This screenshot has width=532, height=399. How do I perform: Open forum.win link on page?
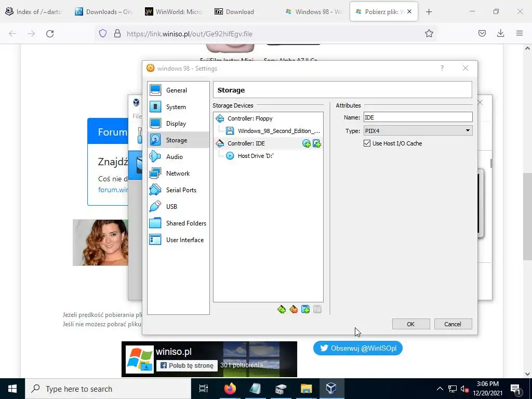pyautogui.click(x=113, y=190)
